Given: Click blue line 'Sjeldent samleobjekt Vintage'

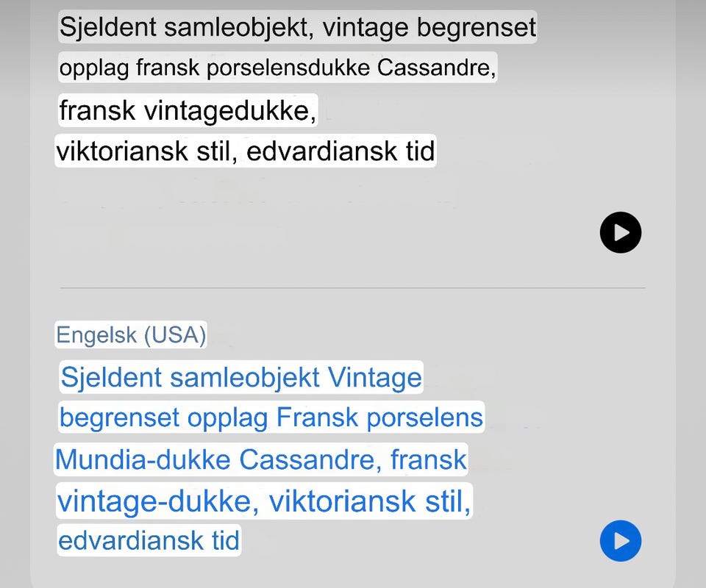Looking at the screenshot, I should 240,378.
